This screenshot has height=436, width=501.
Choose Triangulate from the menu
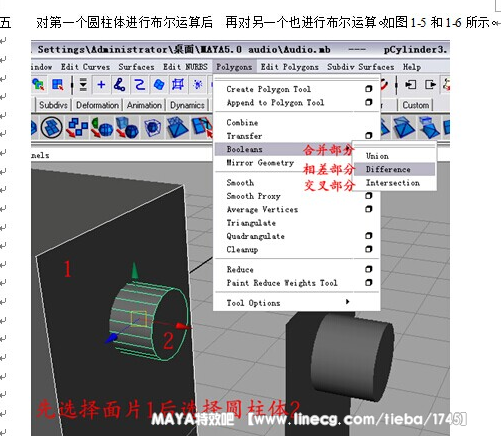click(x=251, y=223)
